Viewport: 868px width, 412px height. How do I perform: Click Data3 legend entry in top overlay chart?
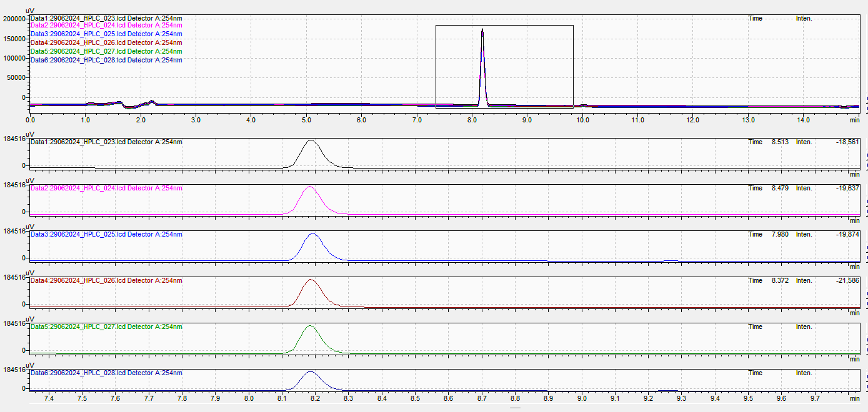pyautogui.click(x=106, y=34)
